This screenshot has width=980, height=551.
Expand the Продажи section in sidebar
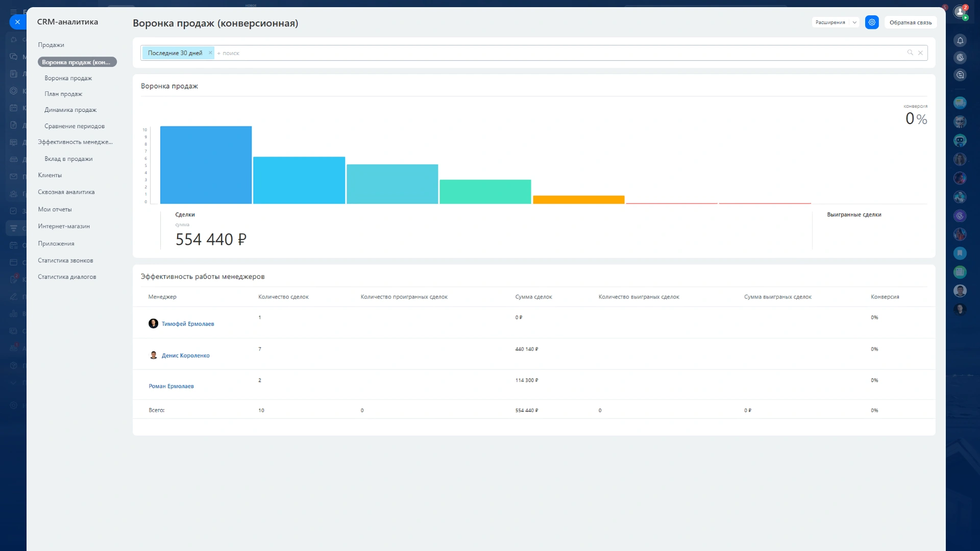[51, 45]
